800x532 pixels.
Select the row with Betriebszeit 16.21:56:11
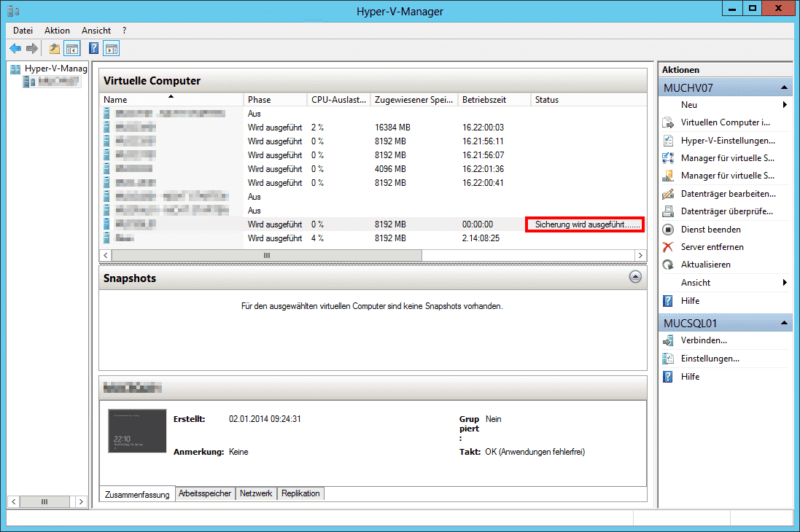(x=373, y=141)
